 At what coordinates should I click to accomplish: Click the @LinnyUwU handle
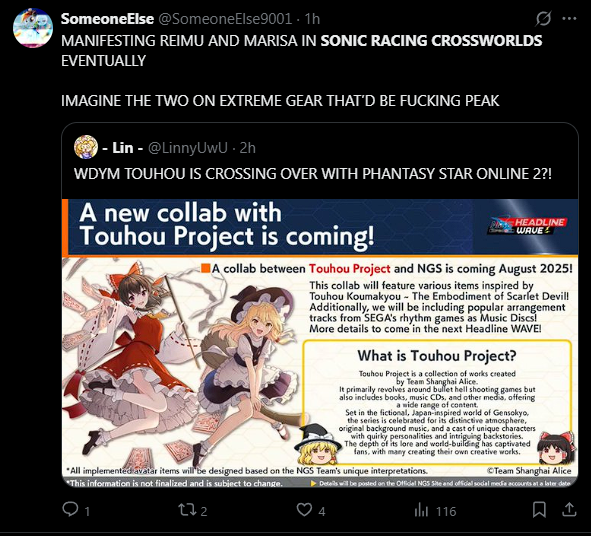click(x=188, y=148)
